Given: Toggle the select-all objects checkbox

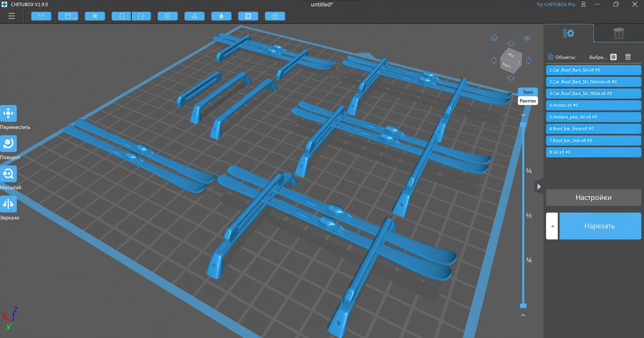Looking at the screenshot, I should coord(613,57).
